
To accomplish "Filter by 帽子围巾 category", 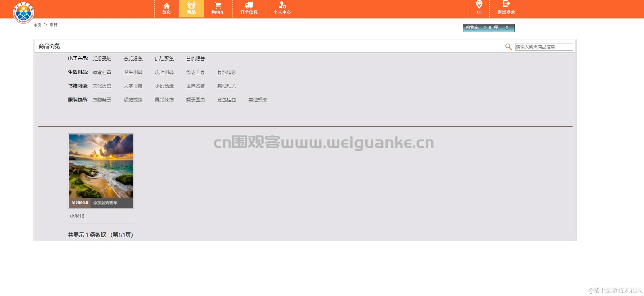I will 196,100.
